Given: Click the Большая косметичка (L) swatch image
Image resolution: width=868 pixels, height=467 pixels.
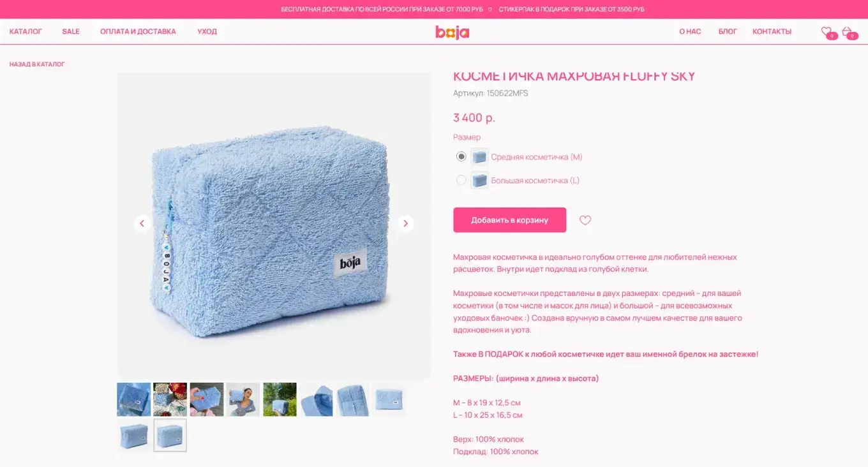Looking at the screenshot, I should (x=479, y=180).
